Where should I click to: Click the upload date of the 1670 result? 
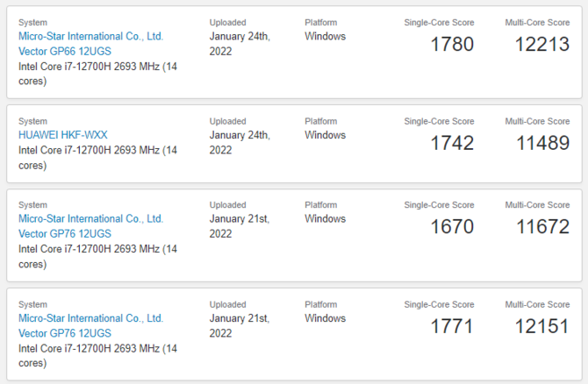pos(238,226)
